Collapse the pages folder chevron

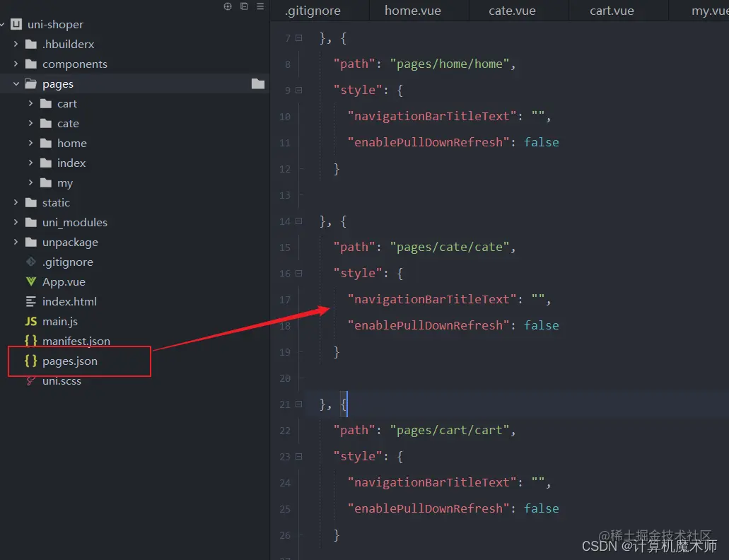click(x=16, y=83)
